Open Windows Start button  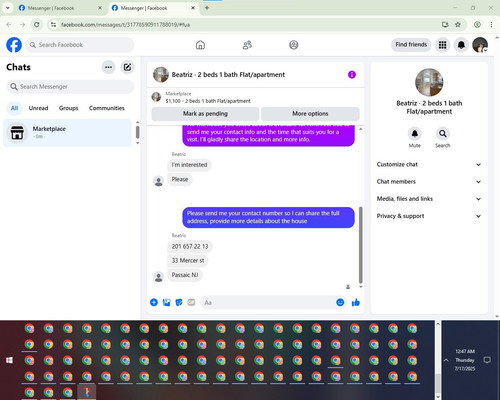click(9, 360)
